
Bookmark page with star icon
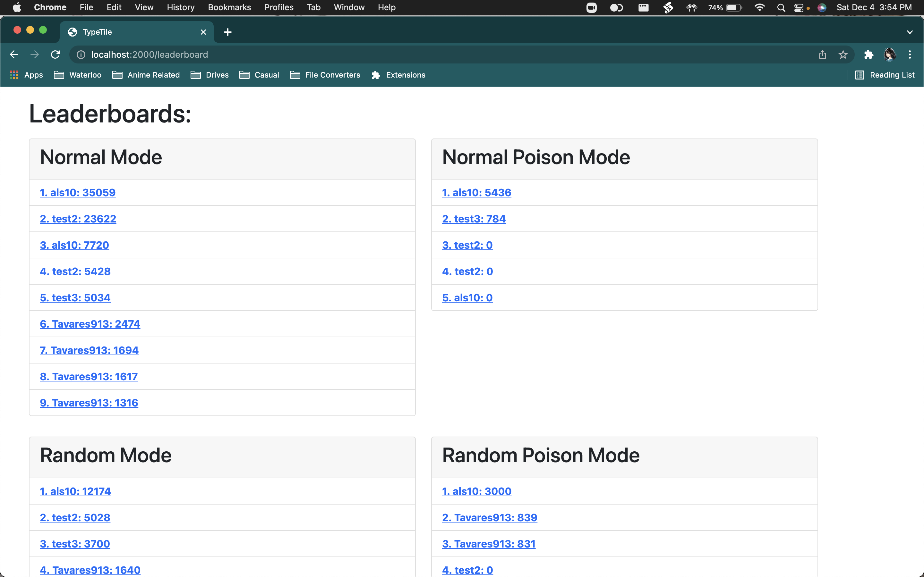843,54
